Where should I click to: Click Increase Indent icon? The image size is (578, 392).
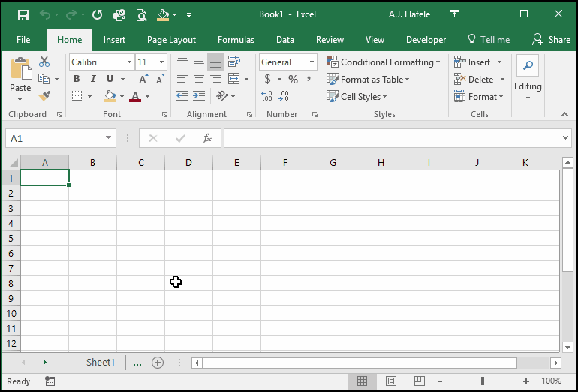[x=199, y=96]
